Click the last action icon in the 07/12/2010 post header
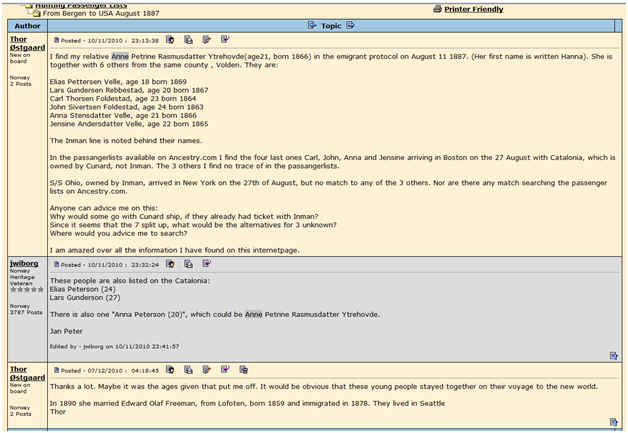Screen dimensions: 628x433 (x=244, y=370)
